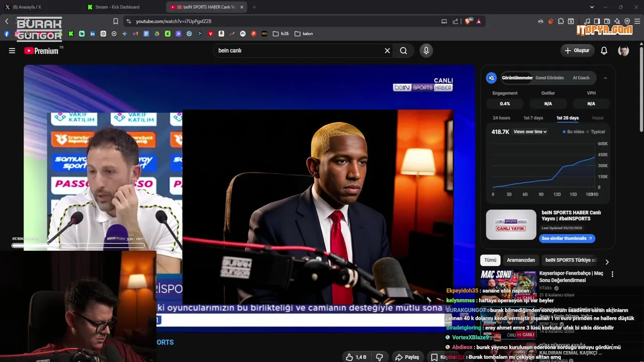644x362 pixels.
Task: Click the vidIQ logo in the panel
Action: tap(492, 78)
